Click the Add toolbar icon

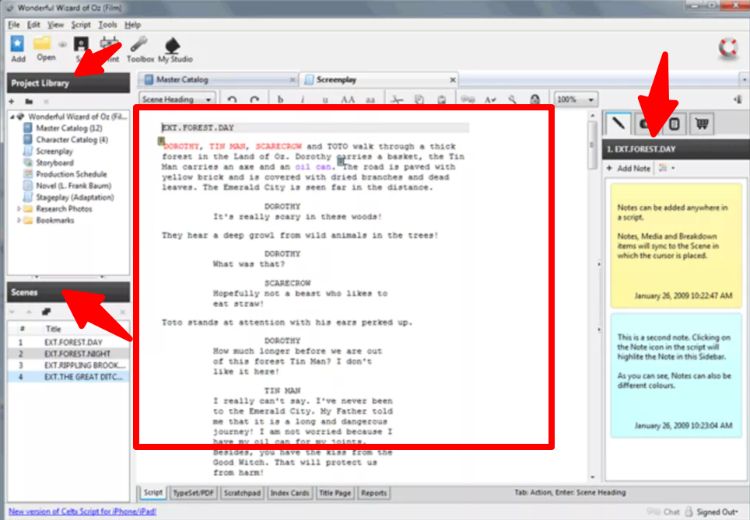click(x=18, y=44)
